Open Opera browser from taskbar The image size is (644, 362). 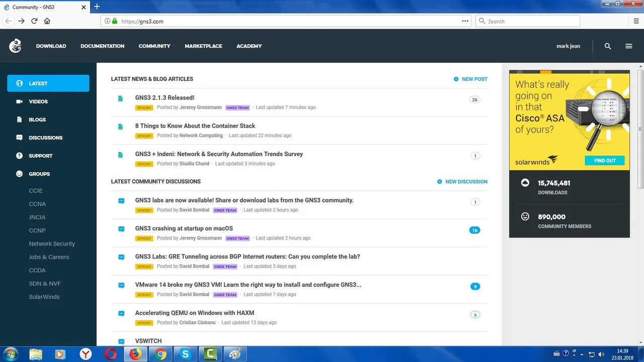pos(111,354)
